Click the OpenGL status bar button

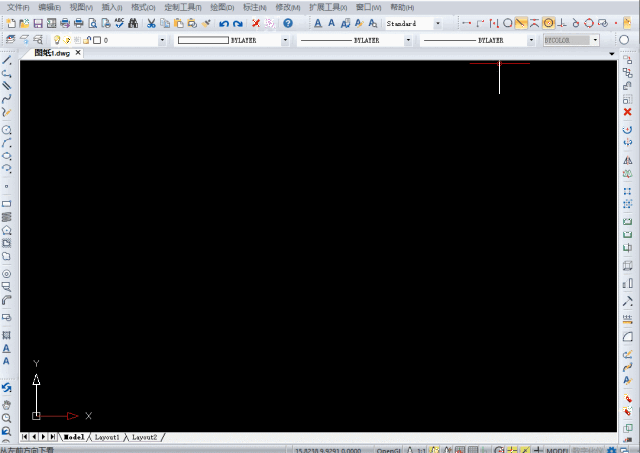(x=388, y=450)
